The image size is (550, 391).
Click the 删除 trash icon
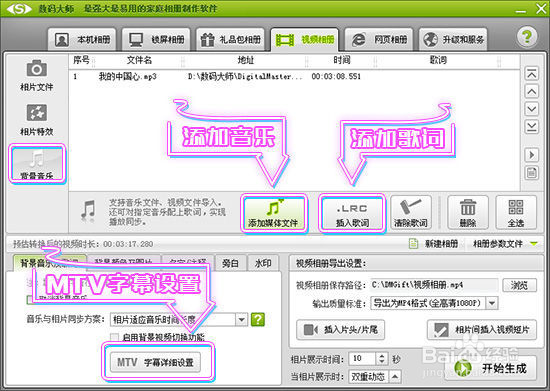[468, 213]
